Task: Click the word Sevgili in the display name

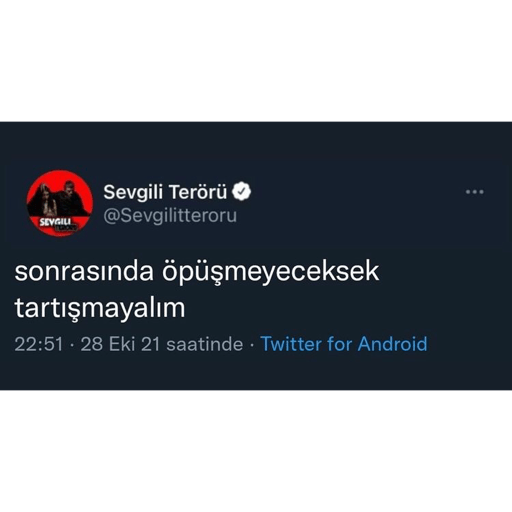Action: (x=133, y=193)
